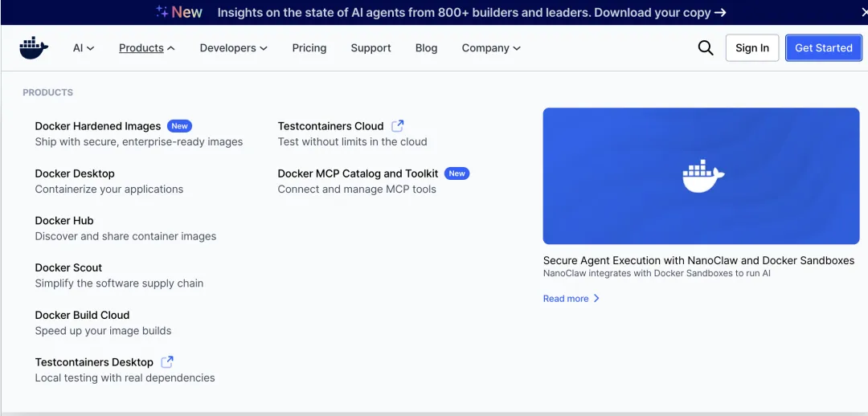
Task: Navigate to the Blog
Action: coord(426,48)
